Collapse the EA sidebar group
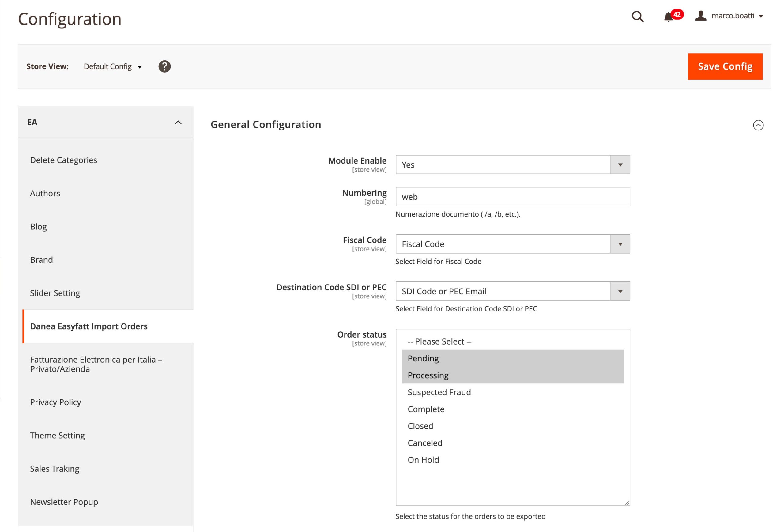Screen dimensions: 784x532 coord(106,123)
